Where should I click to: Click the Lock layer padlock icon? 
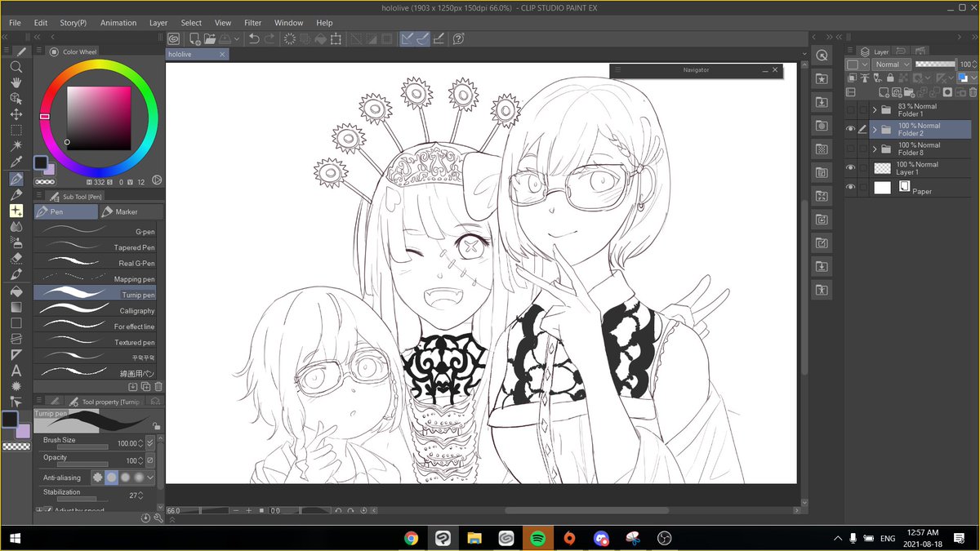[890, 78]
